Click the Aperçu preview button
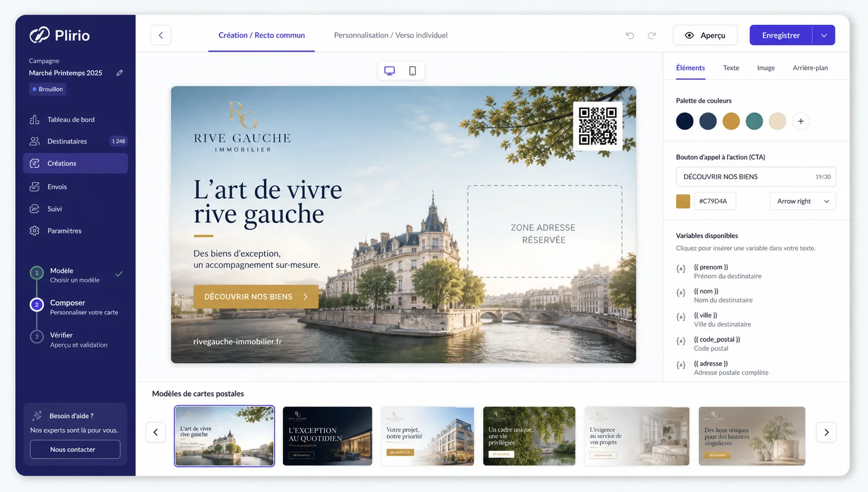This screenshot has height=492, width=868. pos(705,35)
